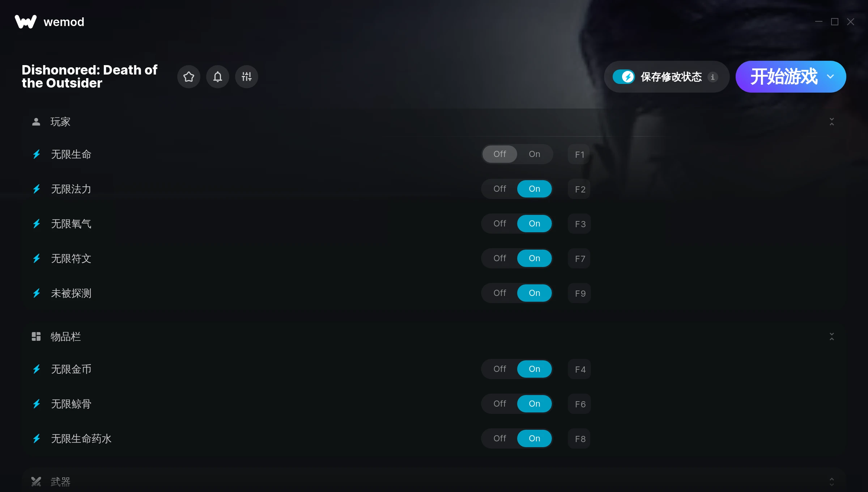This screenshot has height=492, width=868.
Task: Turn Off 无限法力 cheat
Action: (x=500, y=189)
